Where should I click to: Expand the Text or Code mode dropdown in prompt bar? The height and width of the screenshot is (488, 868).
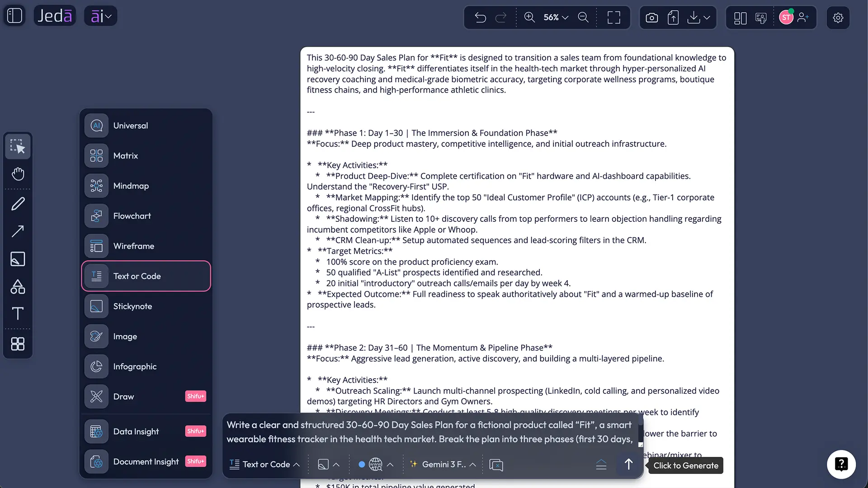[x=264, y=465]
